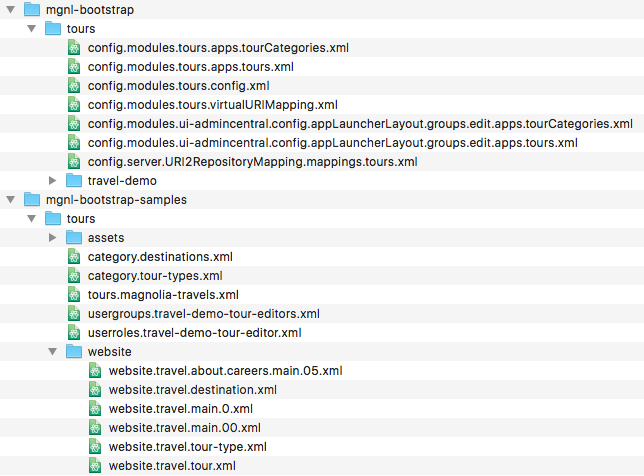Click the tours folder icon under mgnl-bootstrap

pyautogui.click(x=53, y=28)
